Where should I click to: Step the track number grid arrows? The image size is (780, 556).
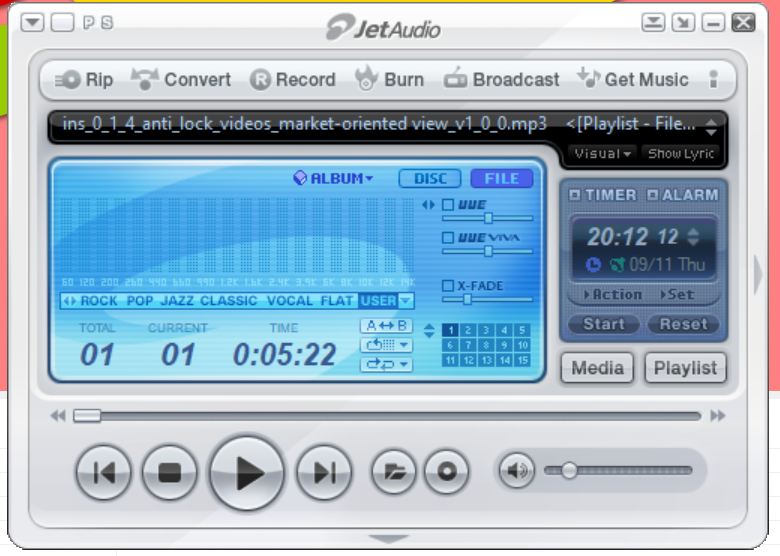click(429, 331)
